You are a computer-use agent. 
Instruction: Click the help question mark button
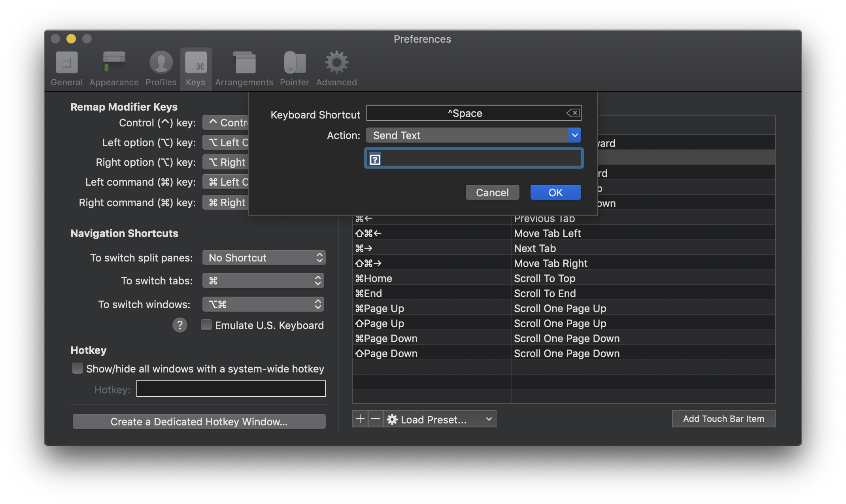180,325
